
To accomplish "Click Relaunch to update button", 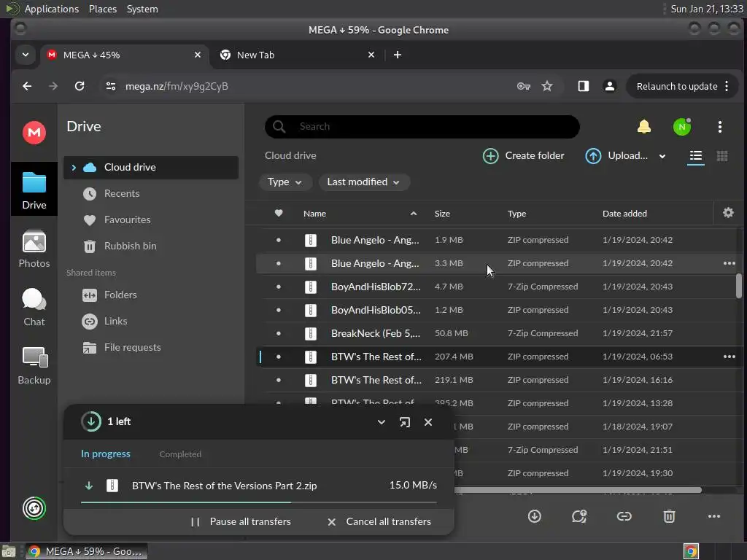I will [676, 86].
